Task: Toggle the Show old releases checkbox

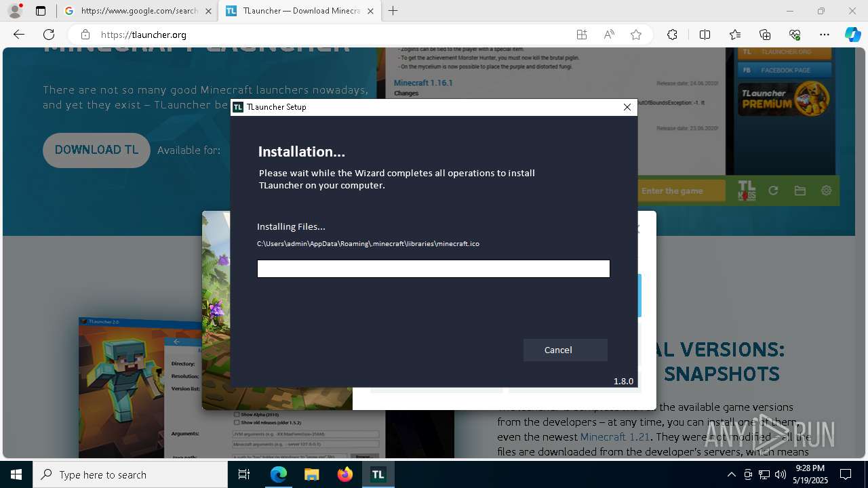Action: coord(237,422)
